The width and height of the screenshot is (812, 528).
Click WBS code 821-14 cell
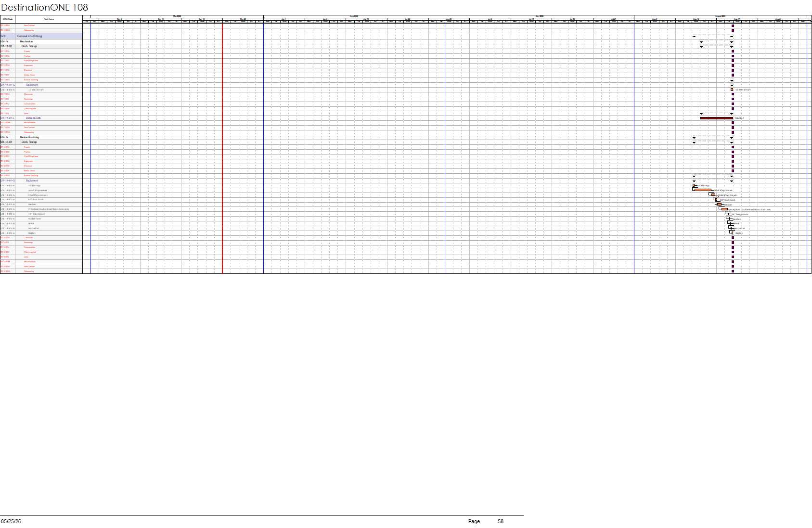8,137
